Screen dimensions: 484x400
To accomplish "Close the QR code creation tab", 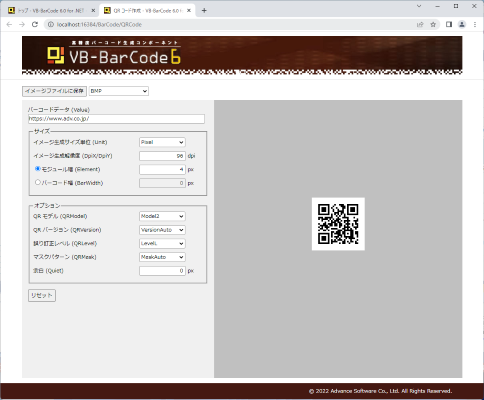I will tap(189, 11).
